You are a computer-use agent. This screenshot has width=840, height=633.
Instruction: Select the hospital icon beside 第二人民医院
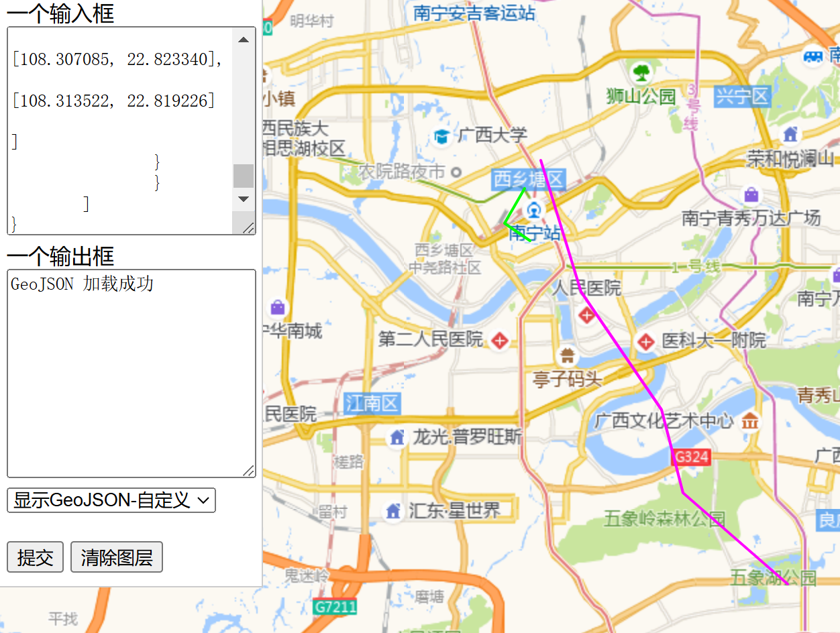tap(498, 341)
